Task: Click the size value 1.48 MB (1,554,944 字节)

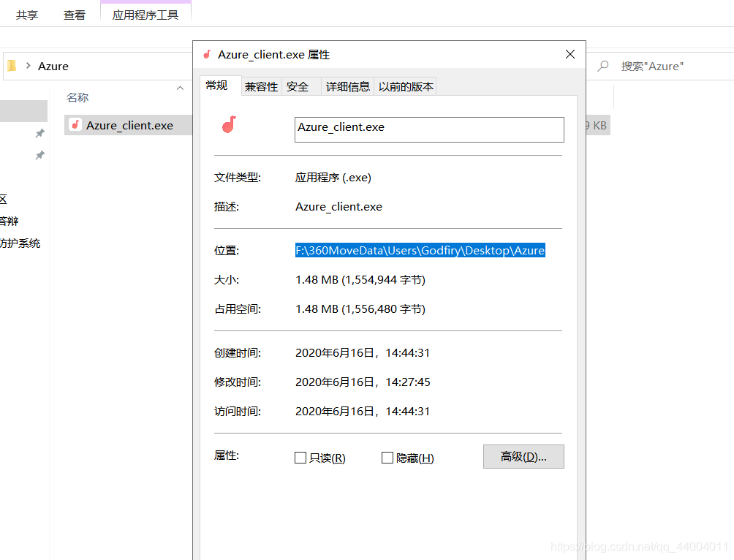Action: pyautogui.click(x=360, y=279)
